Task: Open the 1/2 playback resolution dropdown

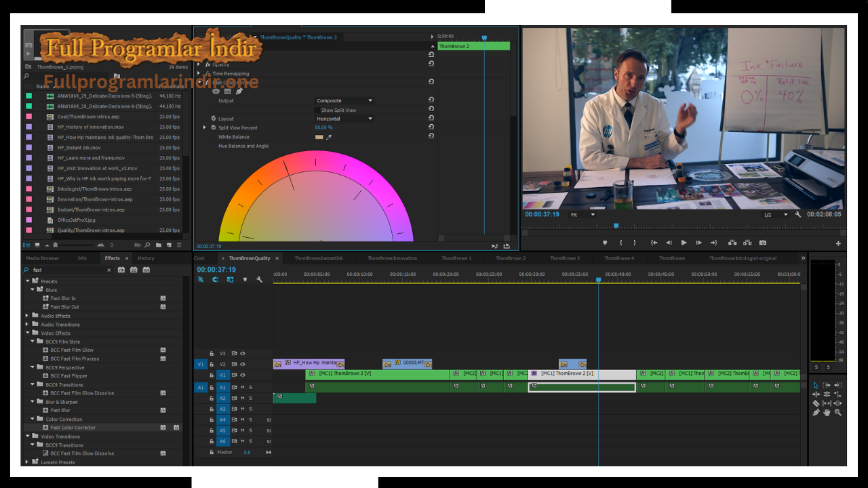Action: coord(776,214)
